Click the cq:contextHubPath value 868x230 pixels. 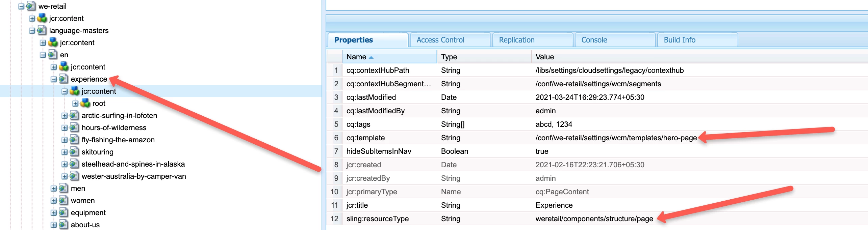coord(609,70)
